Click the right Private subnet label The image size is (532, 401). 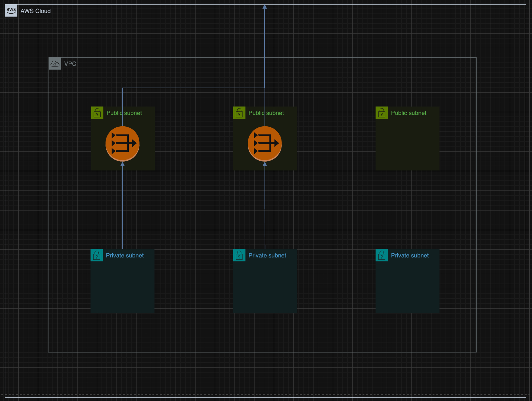410,256
